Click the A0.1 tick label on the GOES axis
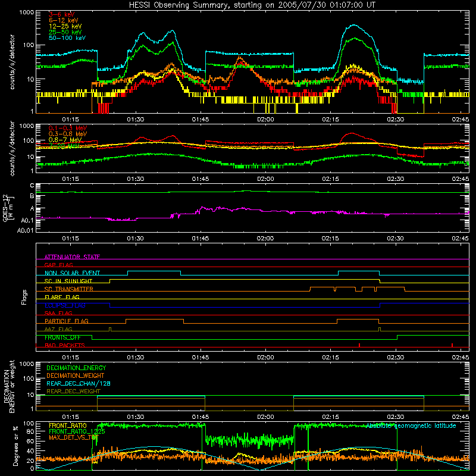 27,220
